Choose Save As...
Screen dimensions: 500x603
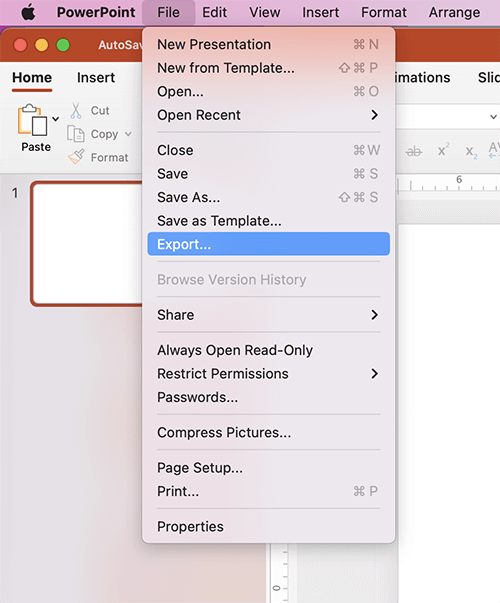click(x=268, y=197)
